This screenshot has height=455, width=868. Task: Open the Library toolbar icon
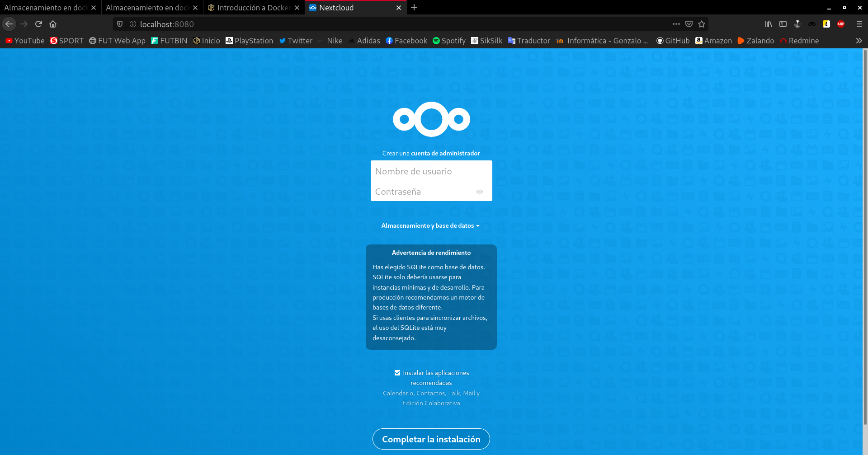769,24
